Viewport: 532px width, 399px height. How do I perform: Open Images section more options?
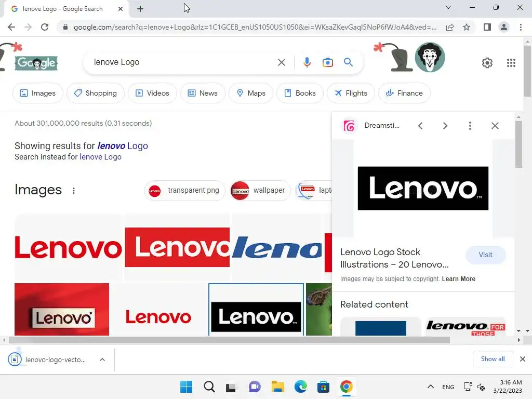[74, 191]
